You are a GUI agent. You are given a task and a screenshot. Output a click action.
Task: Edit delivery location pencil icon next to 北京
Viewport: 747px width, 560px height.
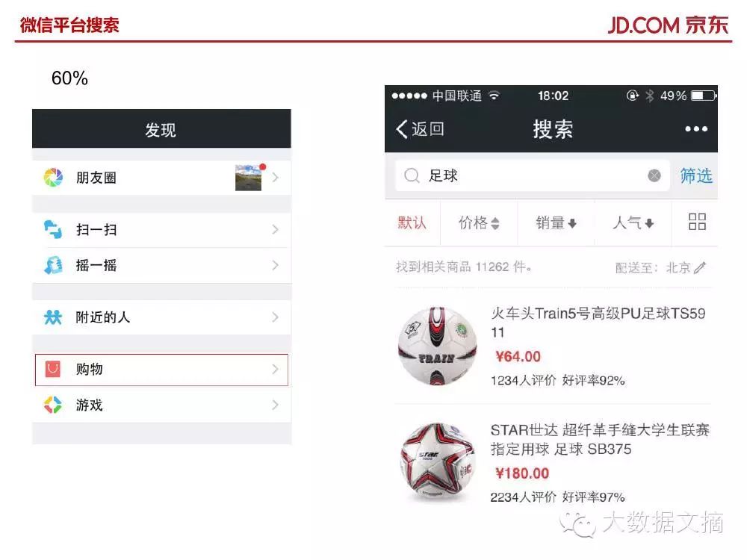(x=700, y=267)
